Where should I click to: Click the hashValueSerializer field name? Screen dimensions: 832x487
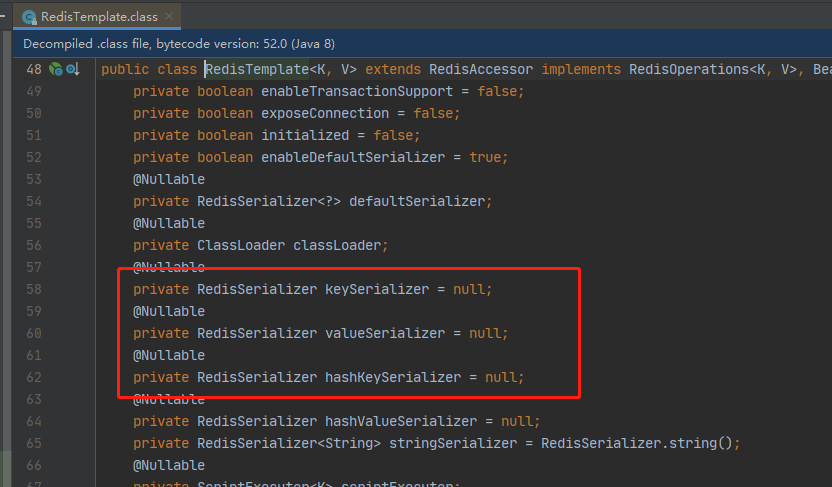pos(401,422)
